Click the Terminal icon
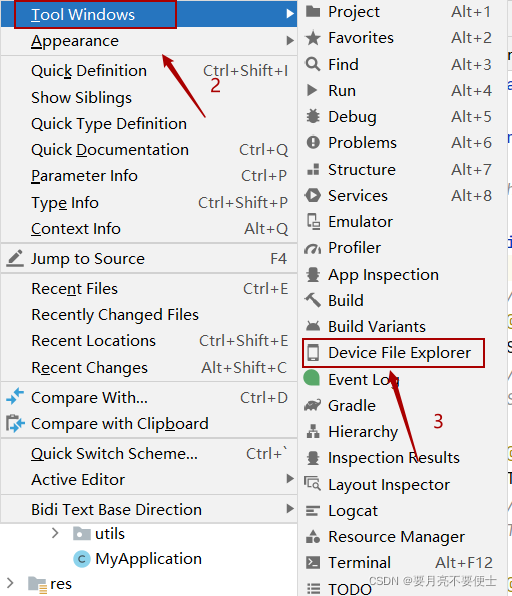The height and width of the screenshot is (596, 512). [313, 563]
